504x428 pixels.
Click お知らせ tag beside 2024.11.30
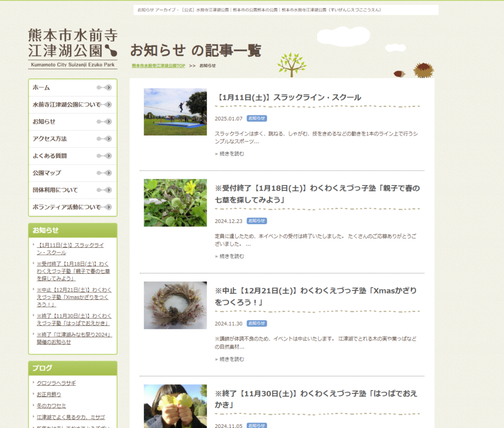[x=257, y=324]
